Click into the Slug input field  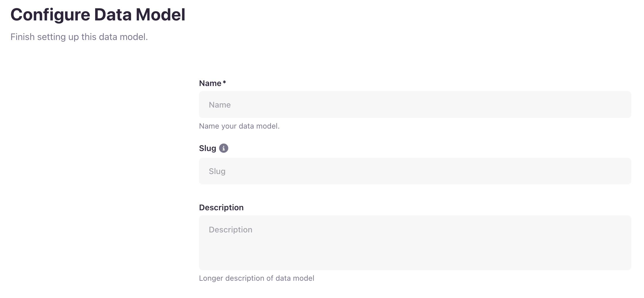point(415,171)
